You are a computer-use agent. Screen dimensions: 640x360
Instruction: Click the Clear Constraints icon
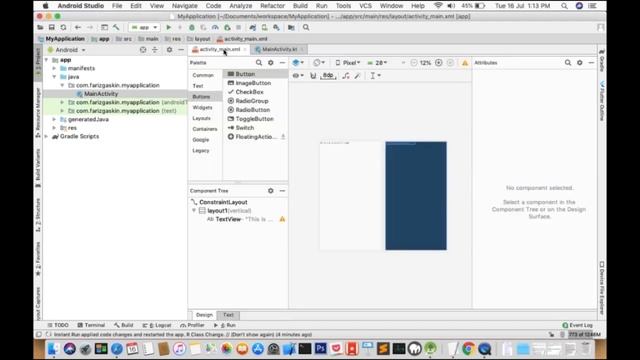pos(346,76)
